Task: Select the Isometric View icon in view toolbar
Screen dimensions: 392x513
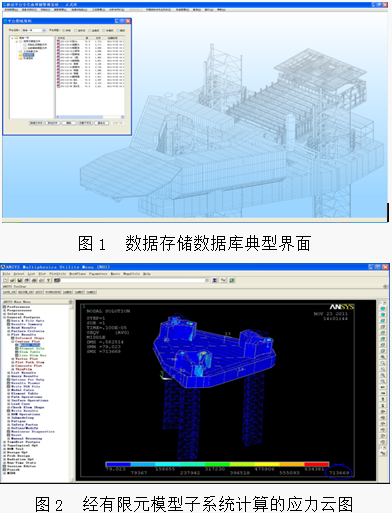Action: [x=383, y=308]
